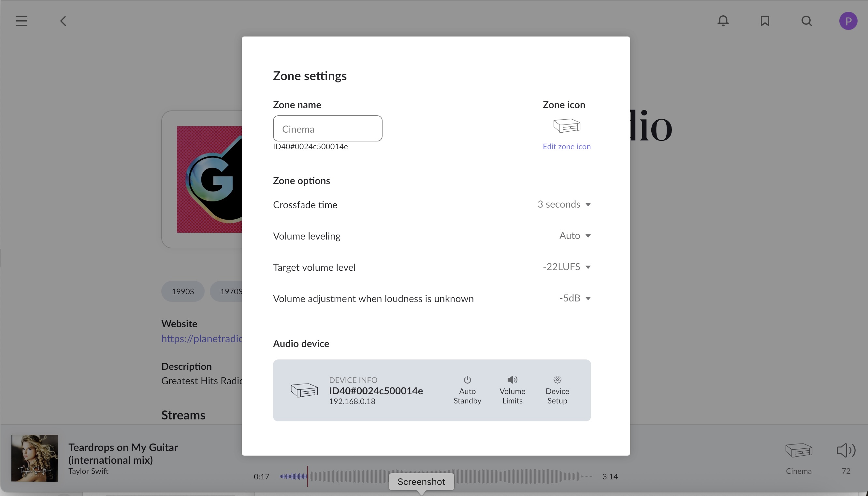Expand the Crossfade time dropdown

pyautogui.click(x=564, y=204)
